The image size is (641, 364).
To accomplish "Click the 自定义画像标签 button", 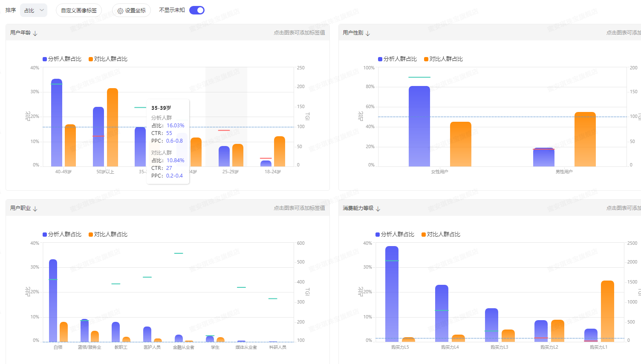I will pos(79,10).
